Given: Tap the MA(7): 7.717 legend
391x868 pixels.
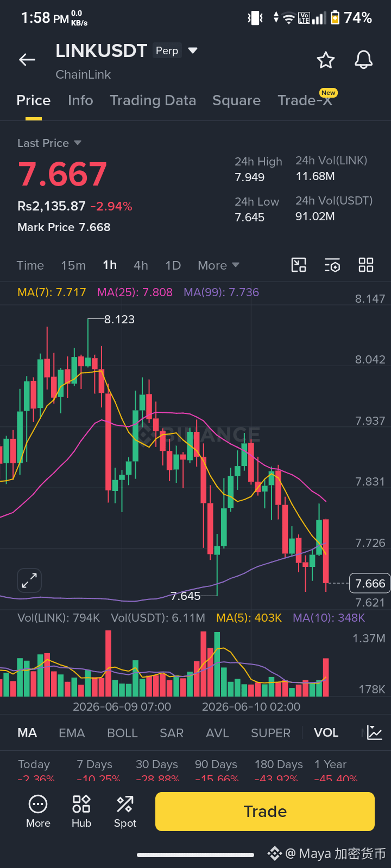Looking at the screenshot, I should pos(52,292).
